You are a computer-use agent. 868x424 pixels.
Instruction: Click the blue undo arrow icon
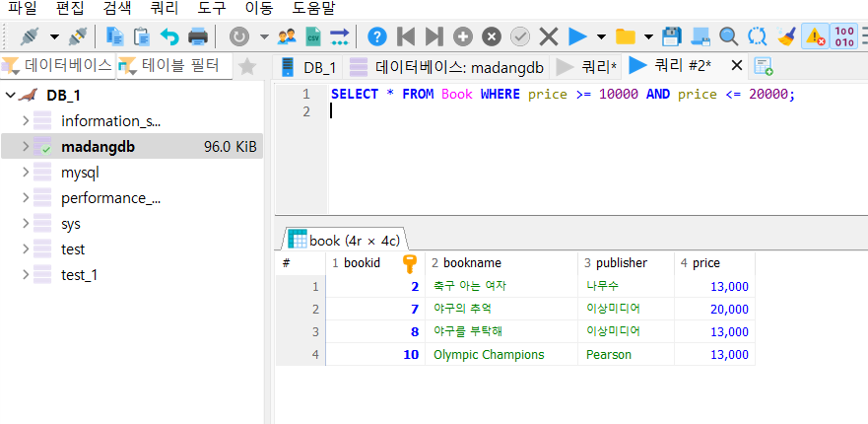(169, 37)
